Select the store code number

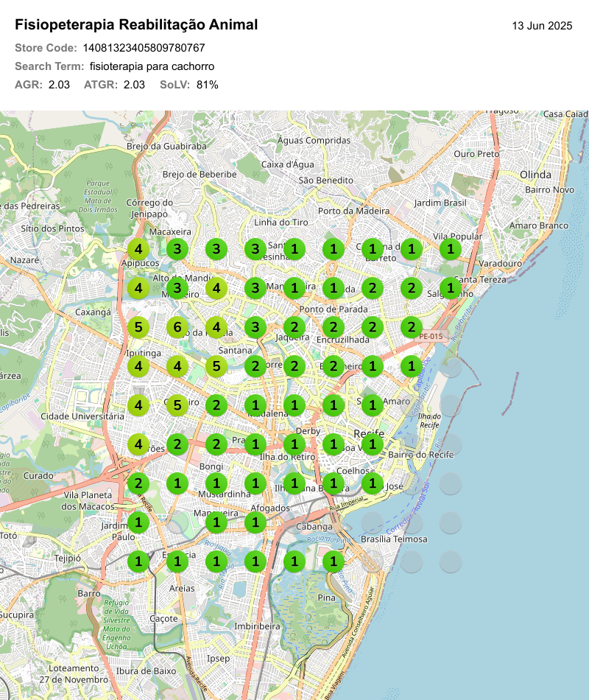144,48
